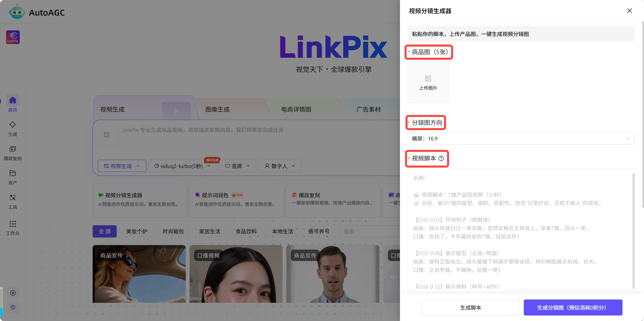Click the NEW badge on 提示词润色

(x=238, y=195)
